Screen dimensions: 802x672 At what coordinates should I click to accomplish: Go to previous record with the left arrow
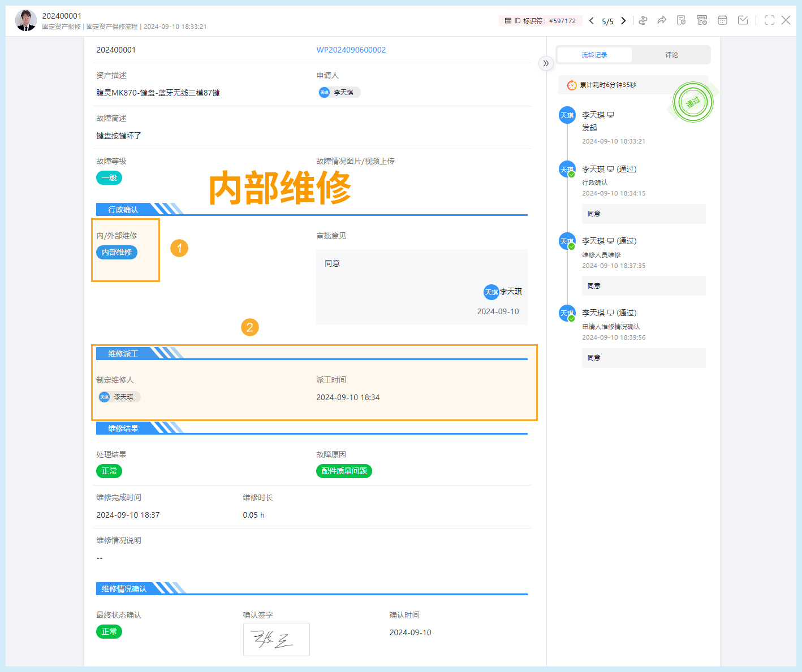coord(591,20)
